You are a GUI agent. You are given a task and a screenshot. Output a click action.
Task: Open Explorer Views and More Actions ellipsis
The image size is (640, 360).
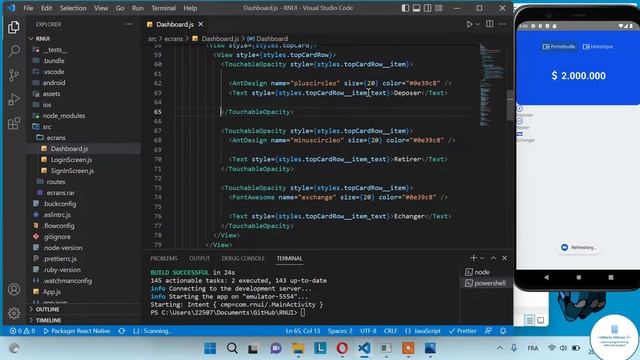tap(129, 24)
